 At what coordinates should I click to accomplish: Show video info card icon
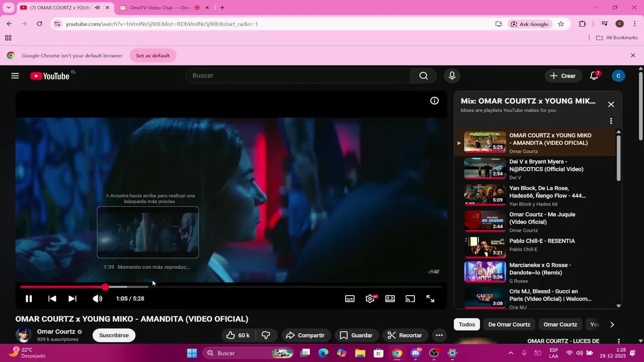434,101
